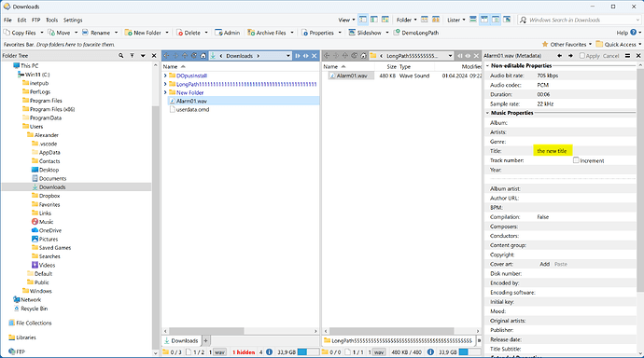Image resolution: width=644 pixels, height=358 pixels.
Task: Expand the DOpusInstall folder
Action: coord(165,76)
